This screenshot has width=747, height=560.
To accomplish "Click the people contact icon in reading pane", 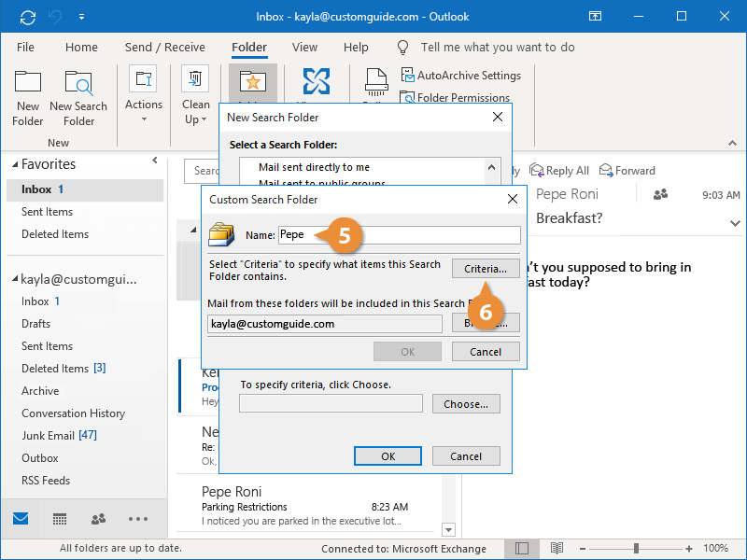I will pyautogui.click(x=660, y=194).
